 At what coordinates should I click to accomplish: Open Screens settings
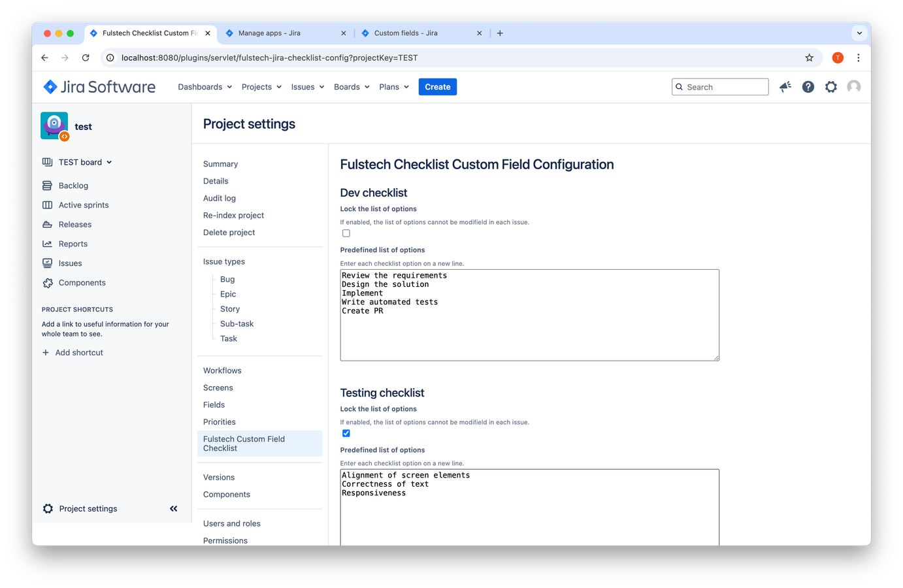218,387
